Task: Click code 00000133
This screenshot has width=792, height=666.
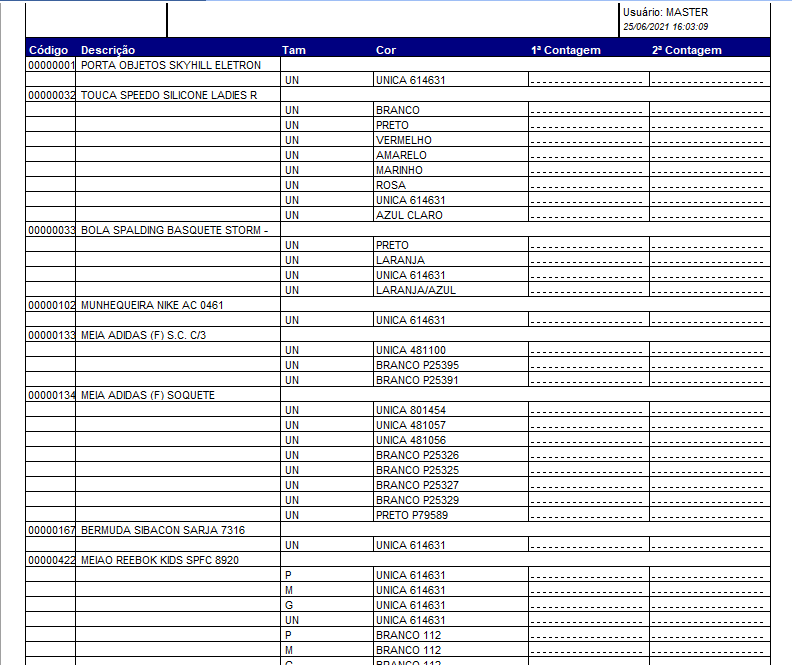Action: coord(51,335)
